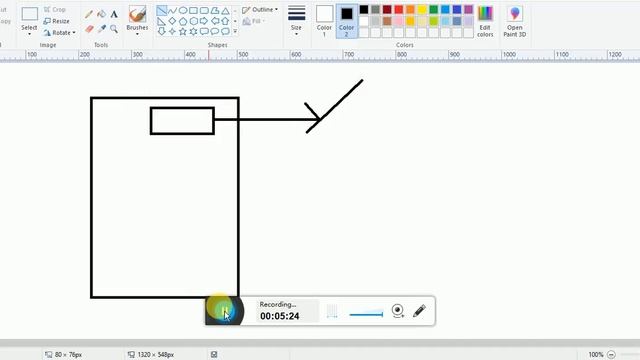Choose the Rectangle shape
This screenshot has height=360, width=640.
(x=193, y=11)
